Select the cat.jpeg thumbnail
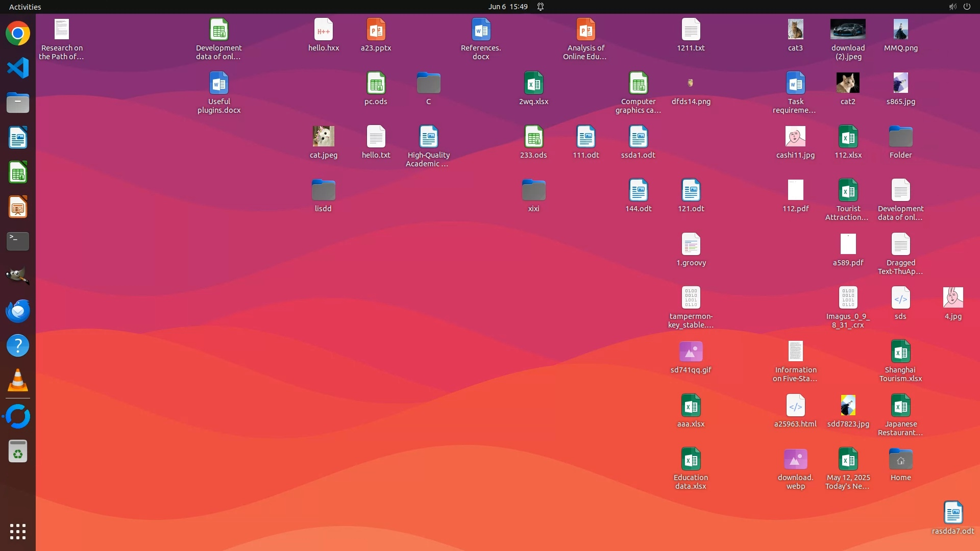 [323, 137]
